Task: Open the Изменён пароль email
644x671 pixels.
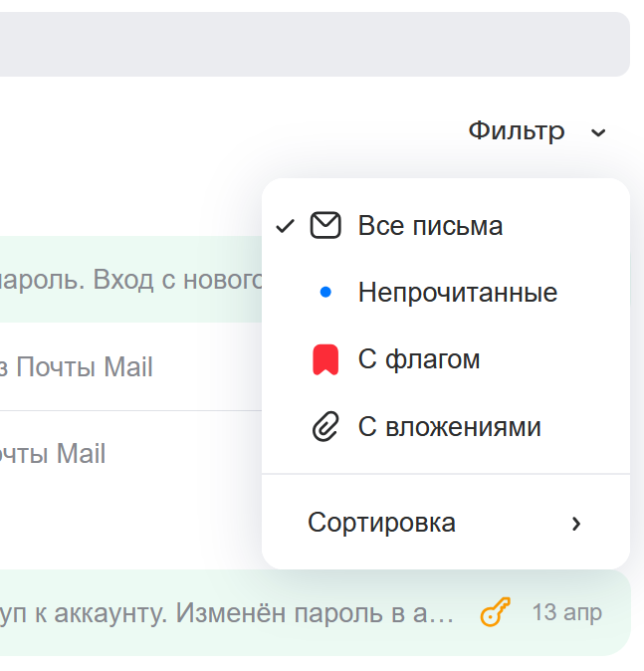Action: 227,612
